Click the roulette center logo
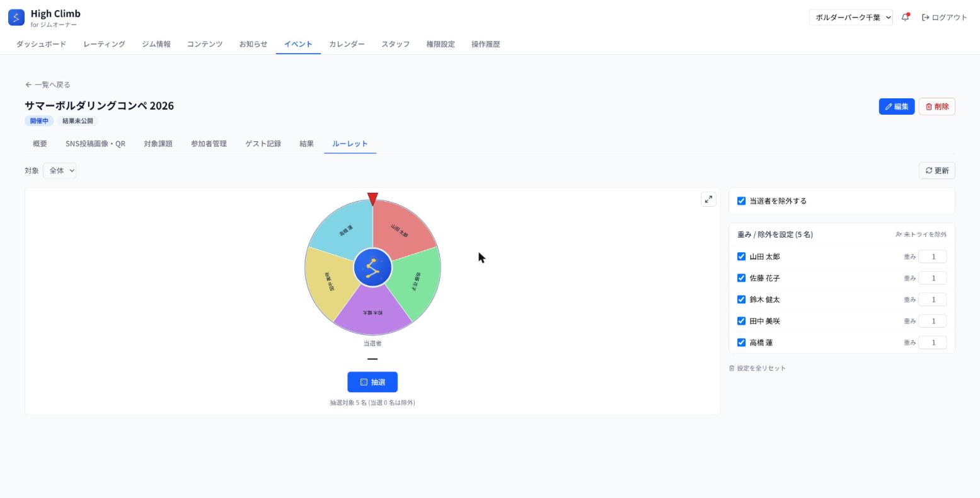This screenshot has height=498, width=980. coord(372,268)
